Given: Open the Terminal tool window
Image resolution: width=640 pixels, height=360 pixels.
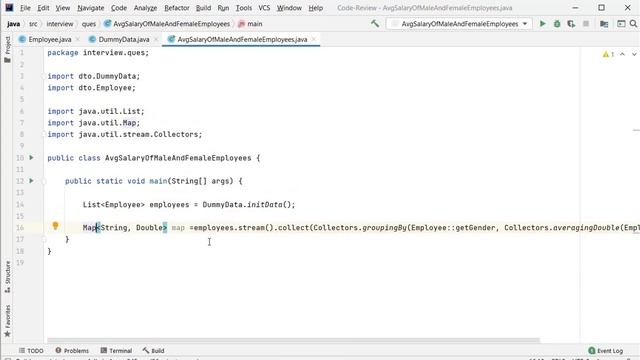Looking at the screenshot, I should pos(116,351).
